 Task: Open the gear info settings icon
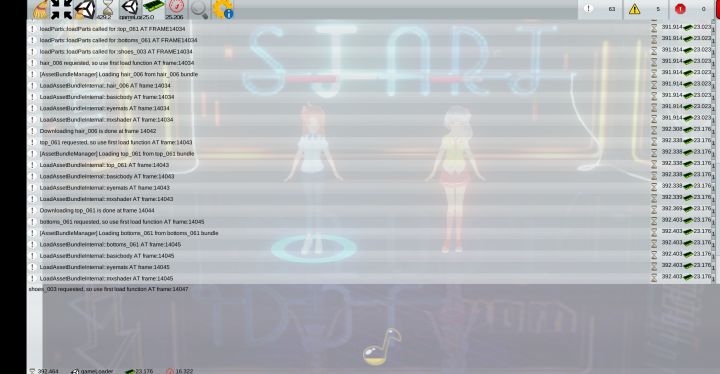pos(223,10)
